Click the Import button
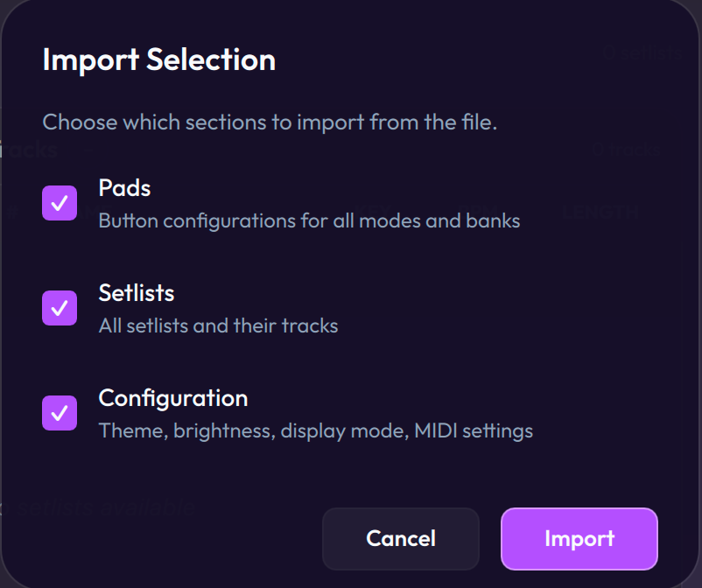 click(x=579, y=538)
